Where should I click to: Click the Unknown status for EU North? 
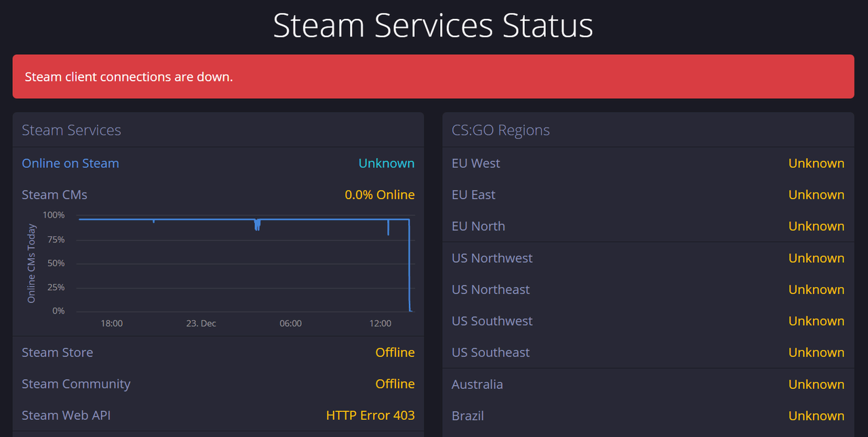[x=816, y=226]
